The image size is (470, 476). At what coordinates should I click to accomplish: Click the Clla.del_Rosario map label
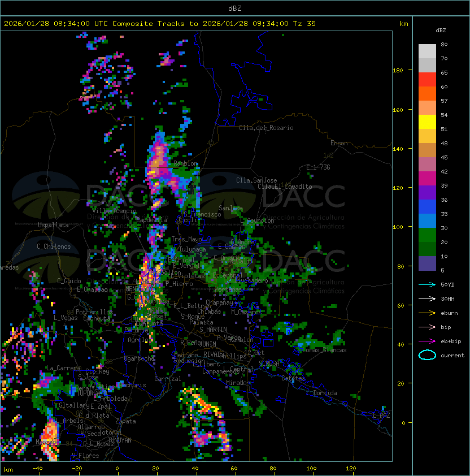[266, 128]
